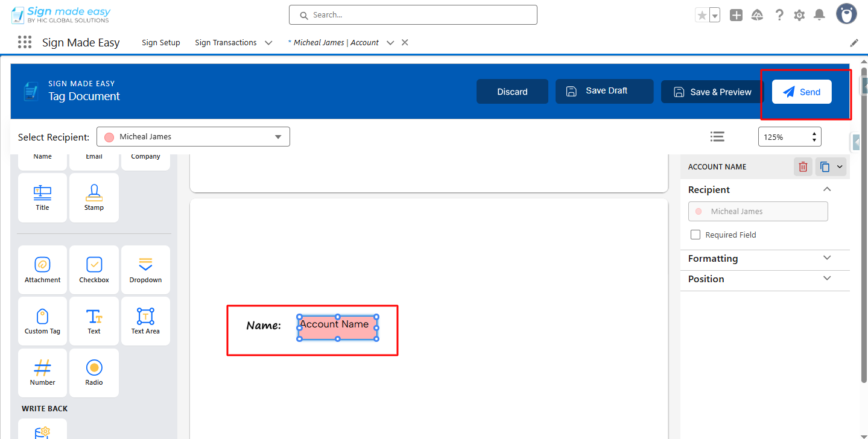This screenshot has height=439, width=868.
Task: Open the Setup gear icon
Action: click(x=799, y=15)
